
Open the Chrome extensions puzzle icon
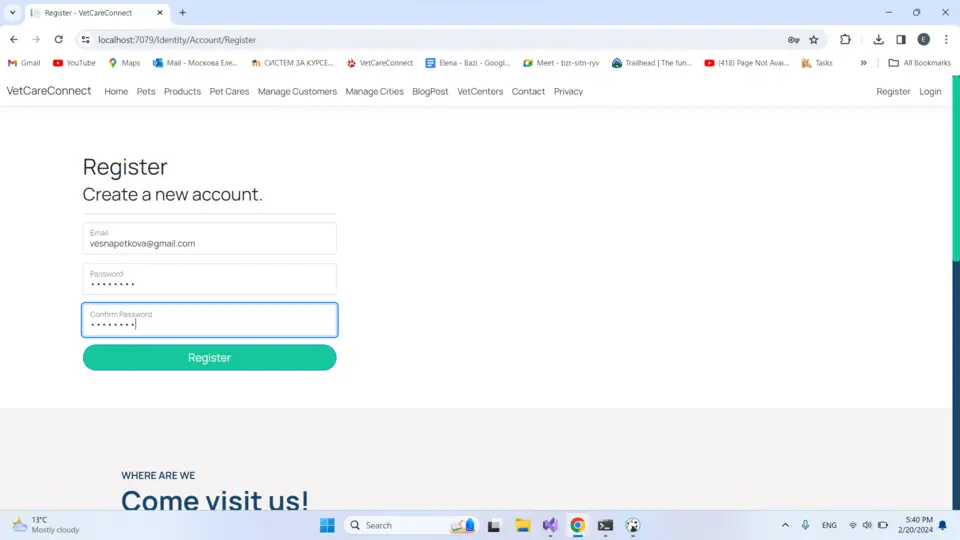[845, 40]
